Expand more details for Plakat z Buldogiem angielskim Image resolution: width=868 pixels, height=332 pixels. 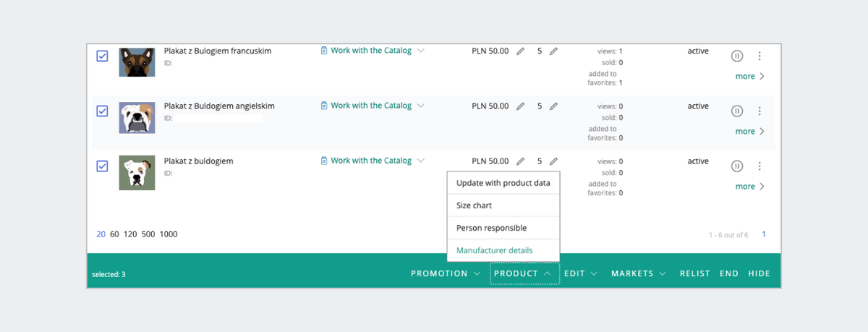[x=749, y=131]
